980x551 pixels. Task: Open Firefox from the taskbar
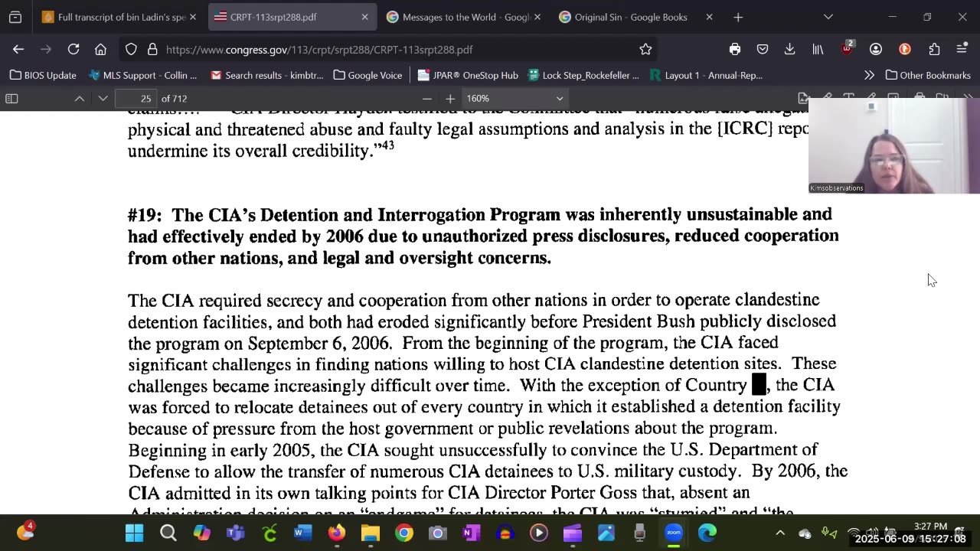pos(337,533)
